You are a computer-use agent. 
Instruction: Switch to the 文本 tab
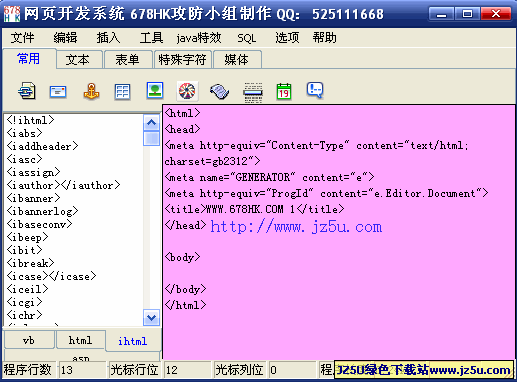[x=78, y=60]
